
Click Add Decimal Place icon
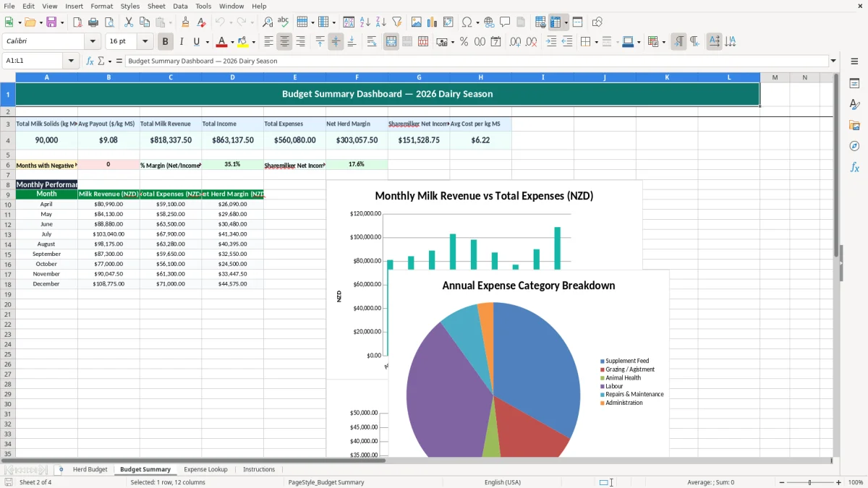coord(516,42)
